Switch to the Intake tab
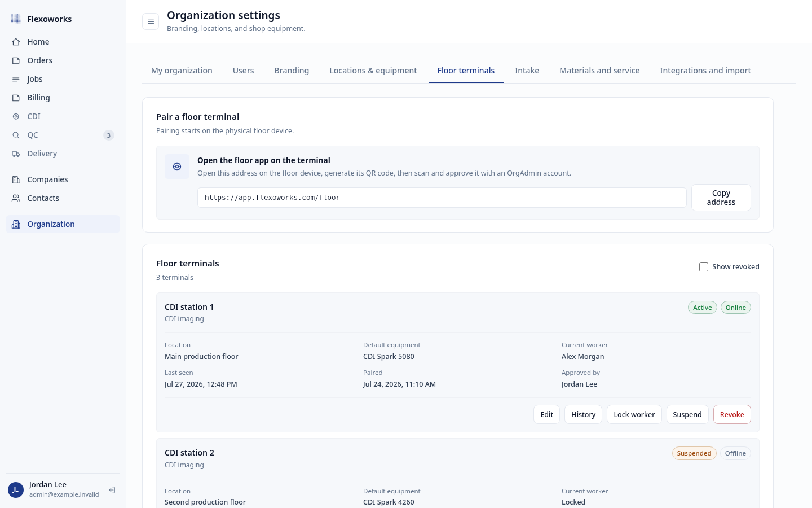Screen dimensions: 812x508 (527, 71)
